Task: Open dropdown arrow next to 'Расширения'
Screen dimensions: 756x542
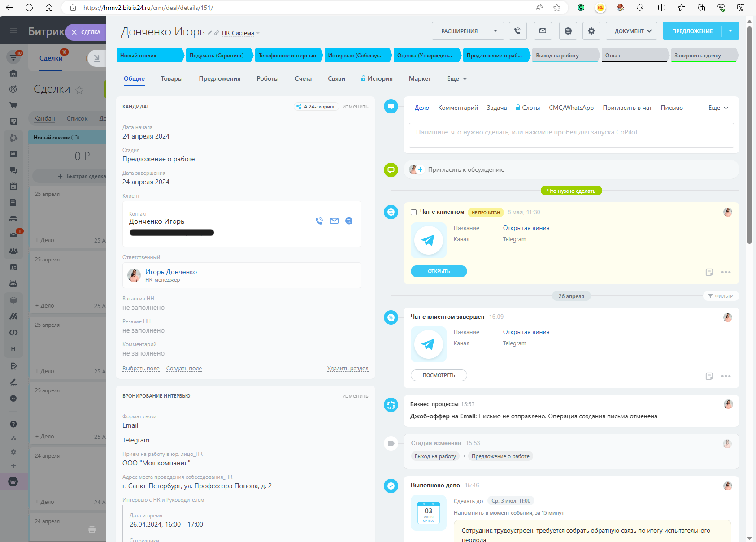Action: (x=495, y=31)
